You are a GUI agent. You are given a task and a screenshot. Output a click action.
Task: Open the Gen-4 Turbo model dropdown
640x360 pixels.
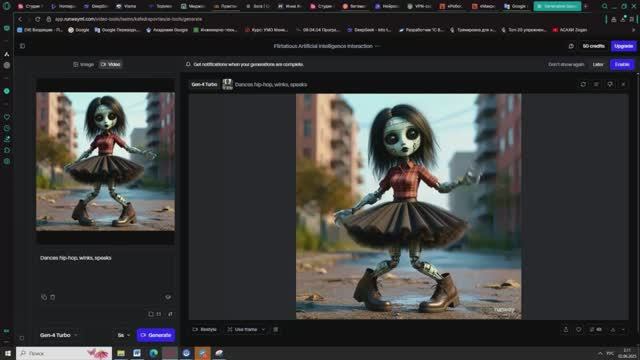coord(58,335)
